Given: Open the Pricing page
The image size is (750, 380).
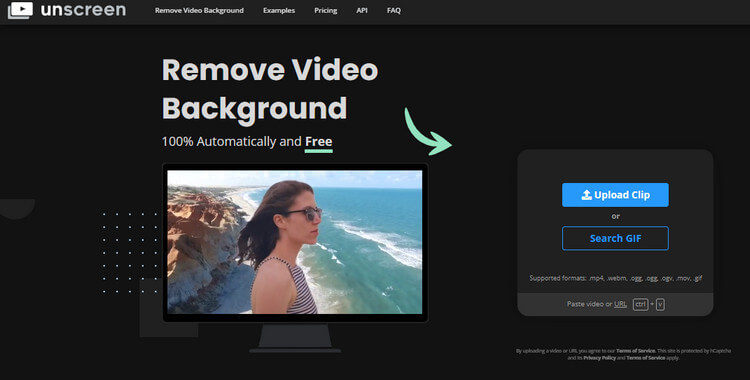Looking at the screenshot, I should (x=326, y=11).
